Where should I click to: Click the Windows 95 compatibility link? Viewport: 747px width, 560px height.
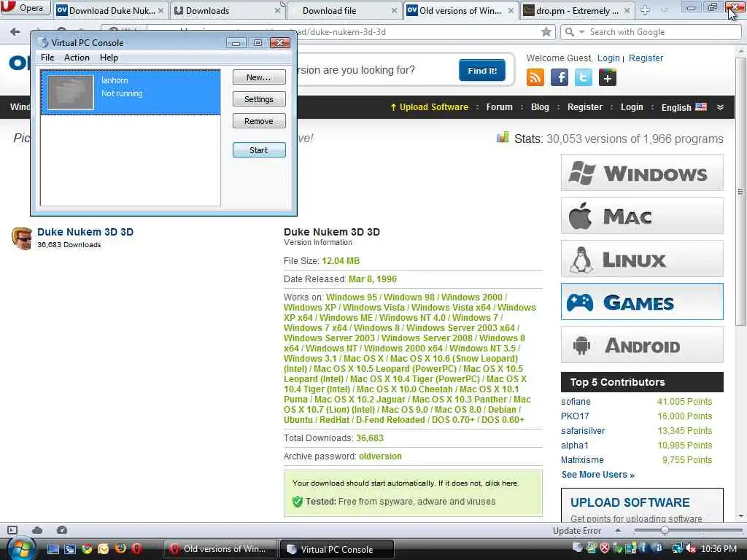click(x=352, y=297)
